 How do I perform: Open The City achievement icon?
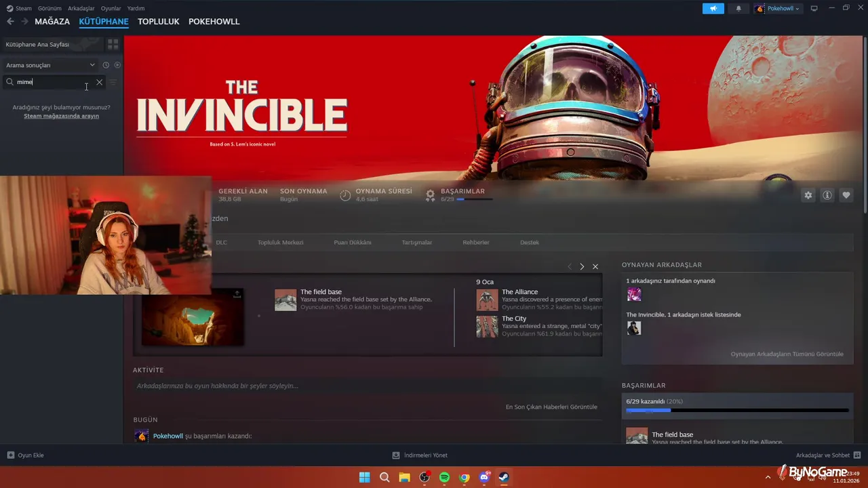click(487, 326)
